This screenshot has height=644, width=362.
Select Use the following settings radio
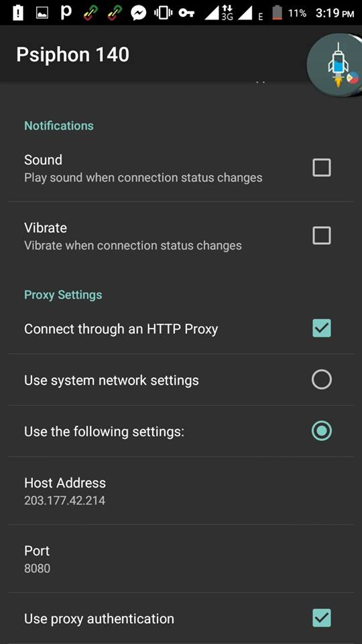tap(321, 431)
